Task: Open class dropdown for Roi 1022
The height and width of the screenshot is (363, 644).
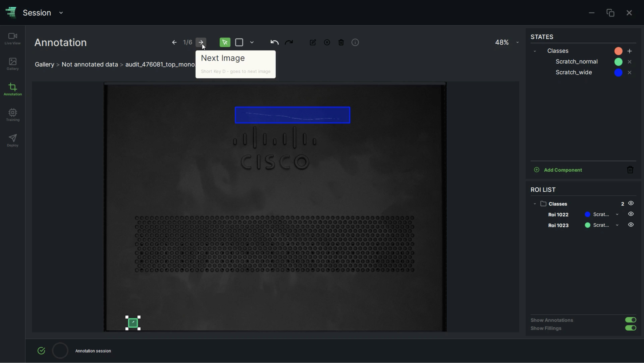Action: click(617, 215)
